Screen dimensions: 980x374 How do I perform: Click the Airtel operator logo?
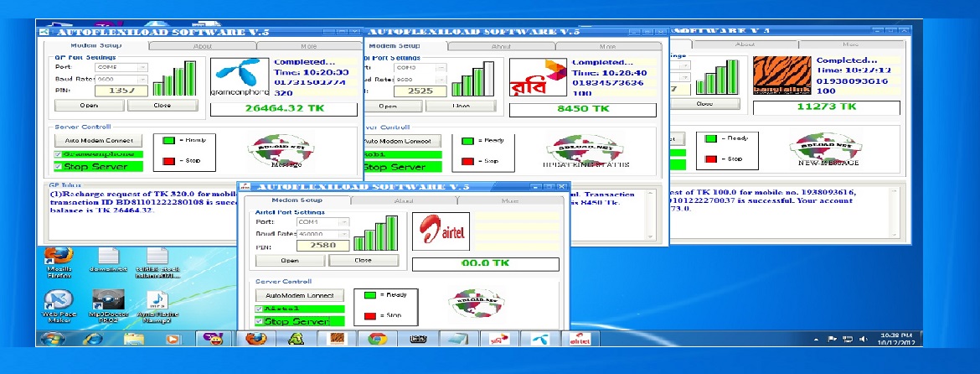pyautogui.click(x=441, y=231)
